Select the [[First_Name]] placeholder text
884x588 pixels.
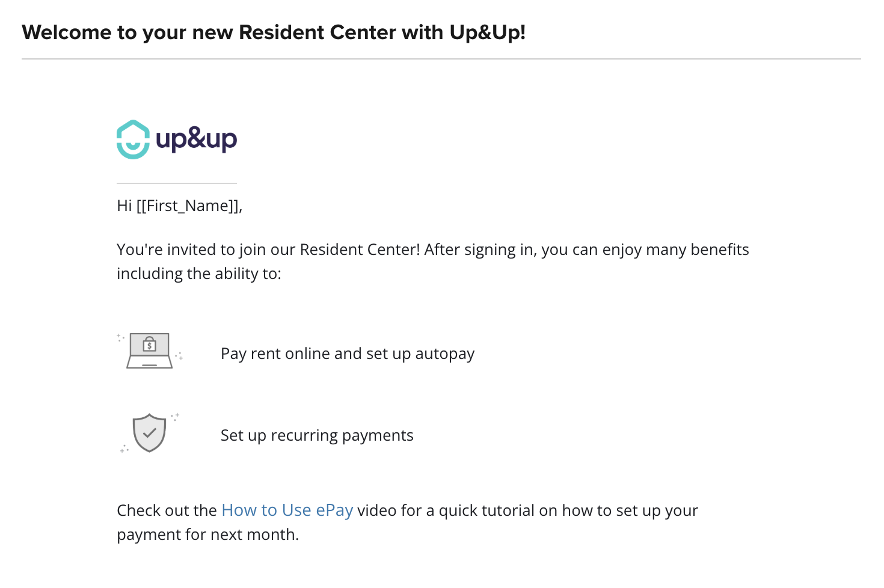coord(188,206)
